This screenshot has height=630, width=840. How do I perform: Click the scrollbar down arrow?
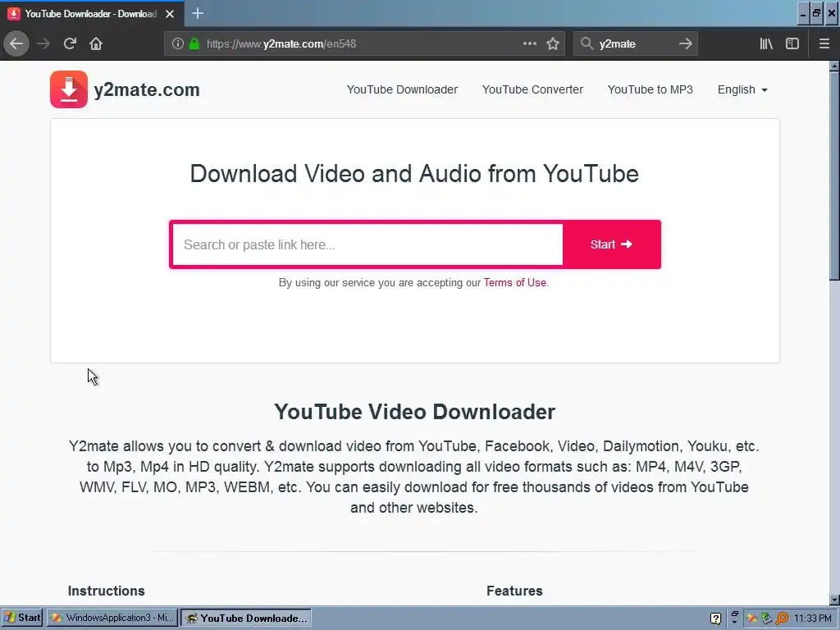834,600
